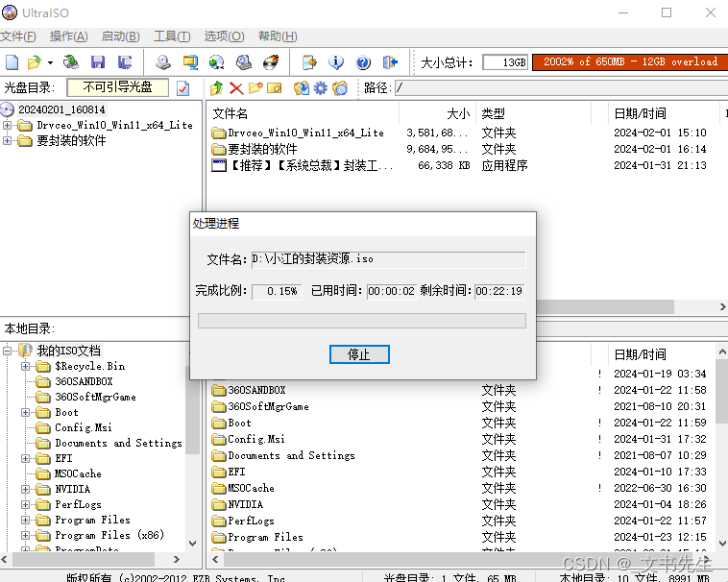Open the 工具(T) menu
728x582 pixels.
point(172,36)
